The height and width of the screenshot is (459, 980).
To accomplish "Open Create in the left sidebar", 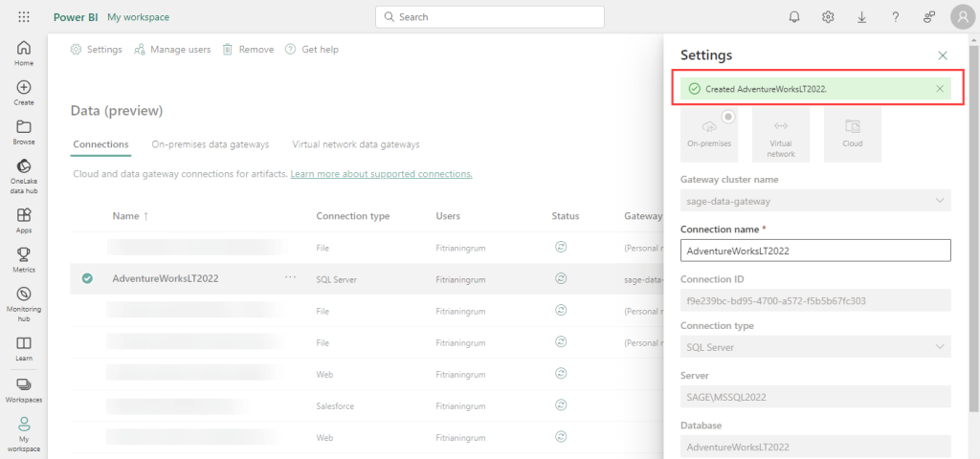I will [x=24, y=93].
